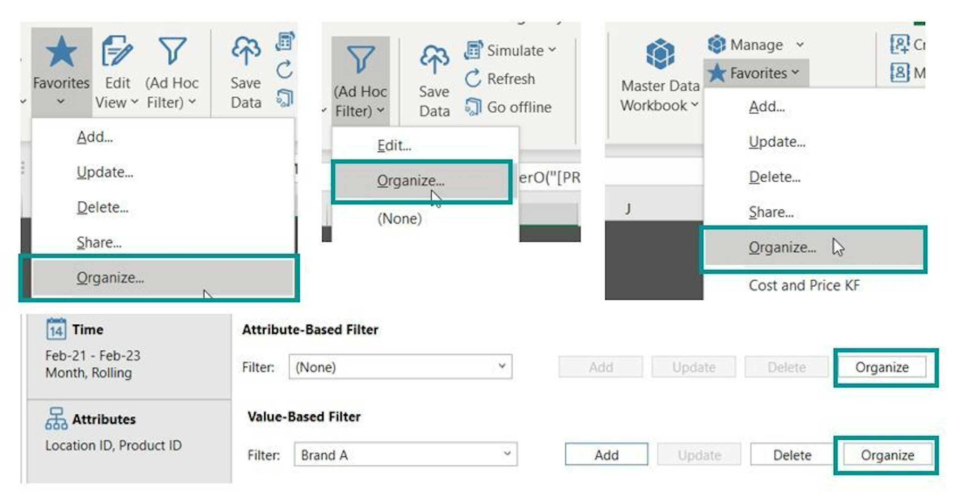Click Organize button for Attribute-Based Filter
The image size is (980, 497).
point(882,367)
